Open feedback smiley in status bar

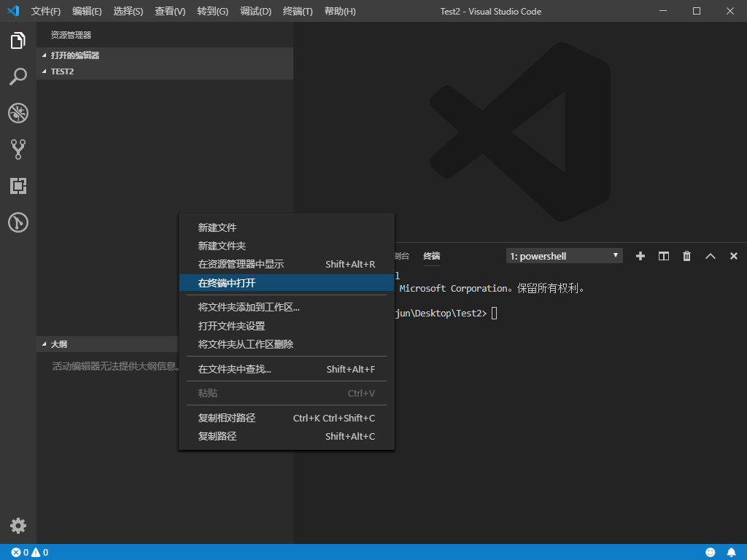pyautogui.click(x=711, y=553)
